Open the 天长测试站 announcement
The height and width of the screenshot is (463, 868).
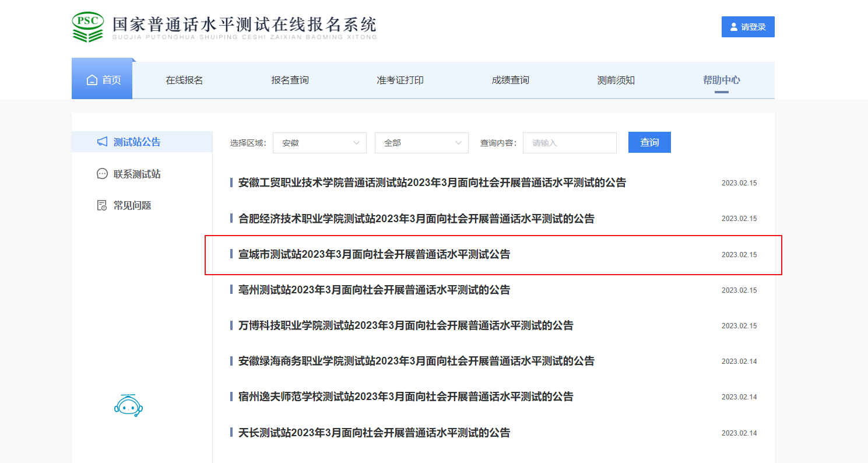click(374, 433)
